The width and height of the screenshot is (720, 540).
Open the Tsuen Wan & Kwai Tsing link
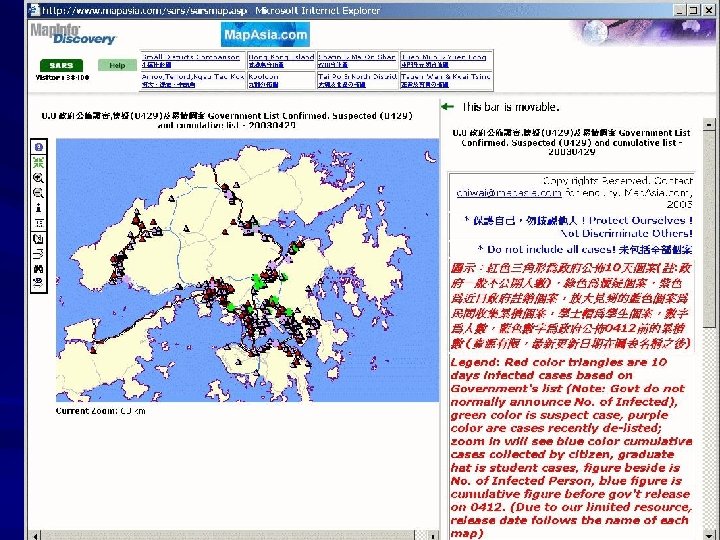[x=446, y=77]
